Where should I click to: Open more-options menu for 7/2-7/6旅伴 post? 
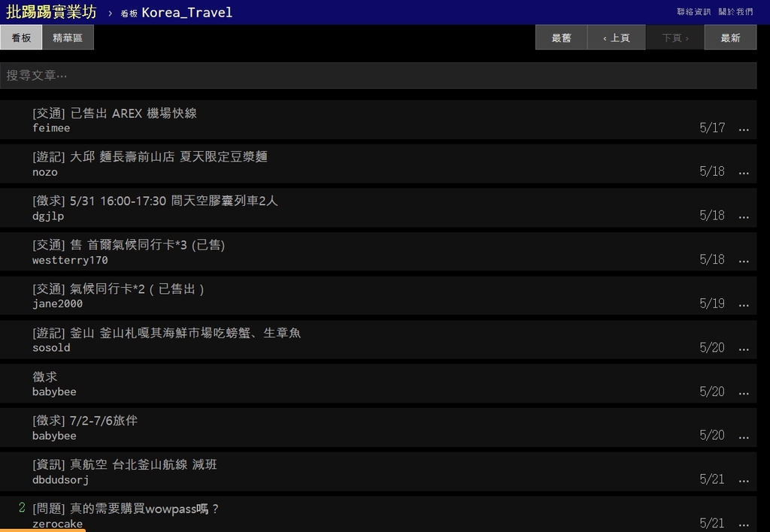click(x=744, y=437)
